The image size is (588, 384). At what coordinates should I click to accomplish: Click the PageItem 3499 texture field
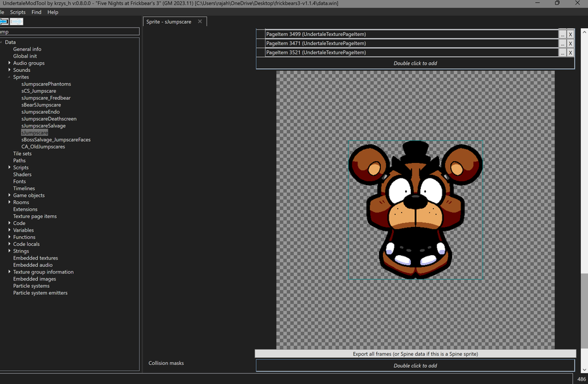[412, 34]
